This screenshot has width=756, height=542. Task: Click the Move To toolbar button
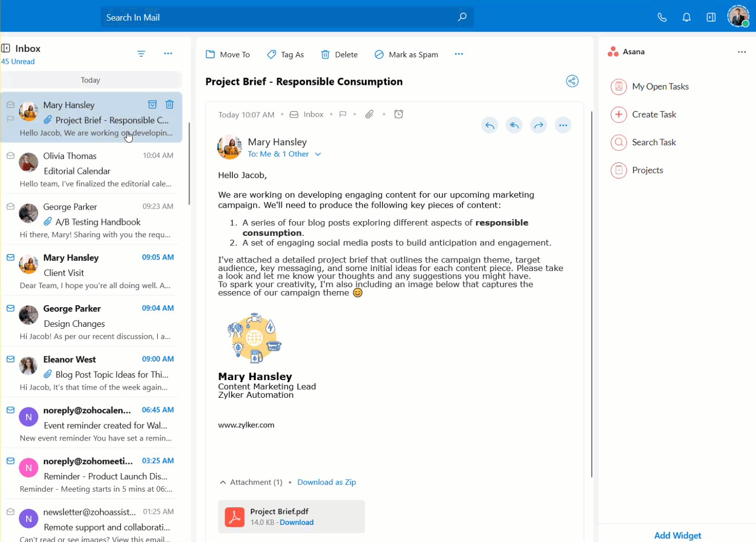228,54
